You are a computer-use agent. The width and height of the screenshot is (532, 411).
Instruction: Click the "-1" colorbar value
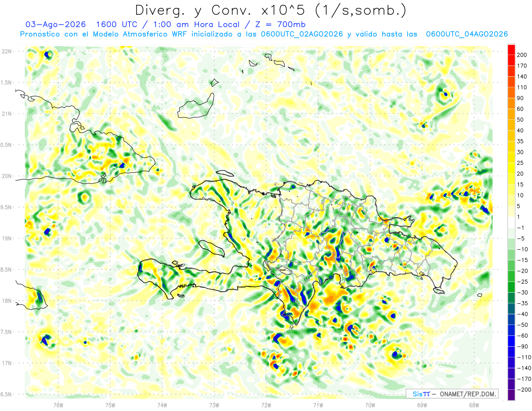(520, 227)
